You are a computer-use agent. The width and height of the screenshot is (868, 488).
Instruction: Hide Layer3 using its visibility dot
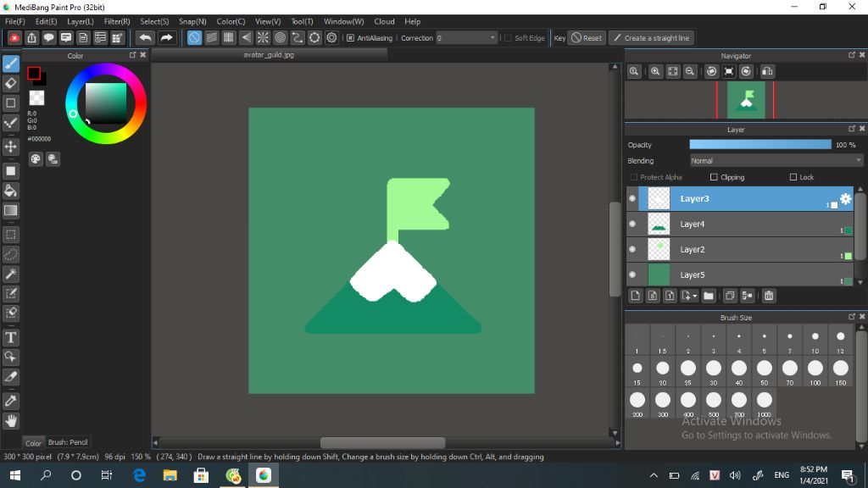point(632,198)
